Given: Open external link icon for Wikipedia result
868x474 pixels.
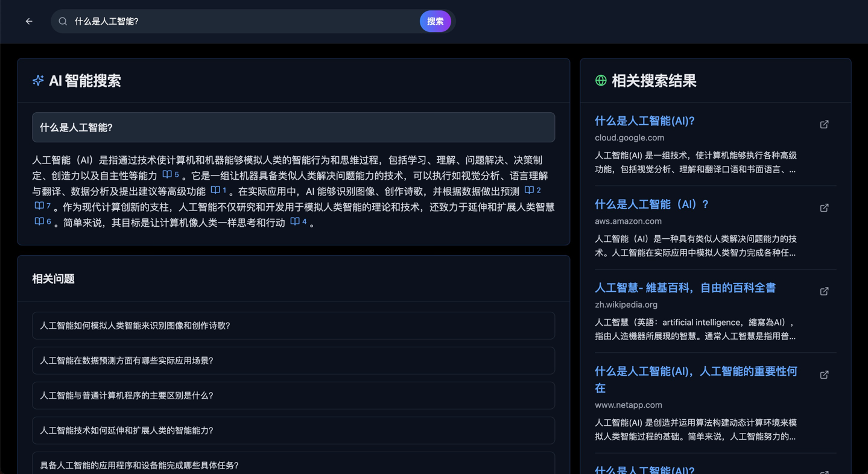Looking at the screenshot, I should click(x=824, y=291).
